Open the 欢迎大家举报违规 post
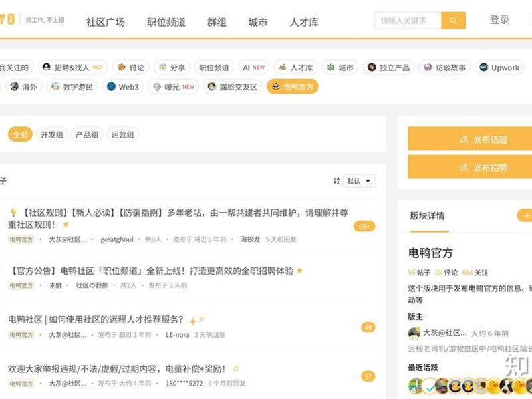The height and width of the screenshot is (399, 532). 117,368
